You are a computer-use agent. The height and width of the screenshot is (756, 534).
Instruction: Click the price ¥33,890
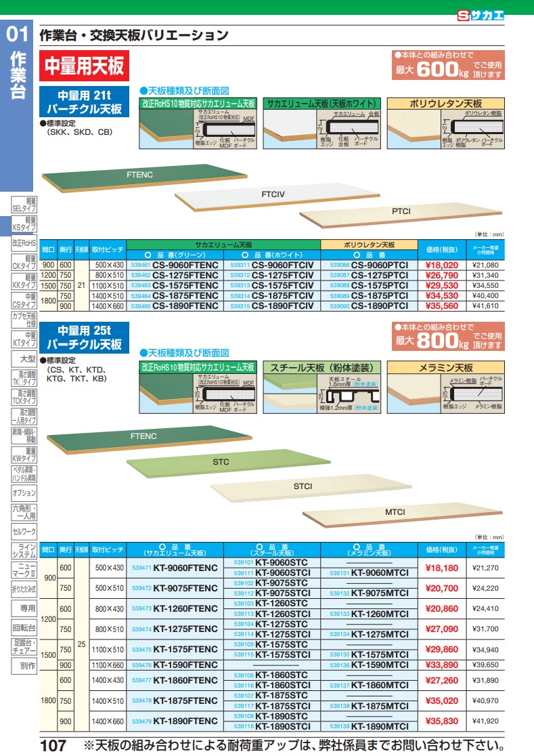[x=441, y=665]
